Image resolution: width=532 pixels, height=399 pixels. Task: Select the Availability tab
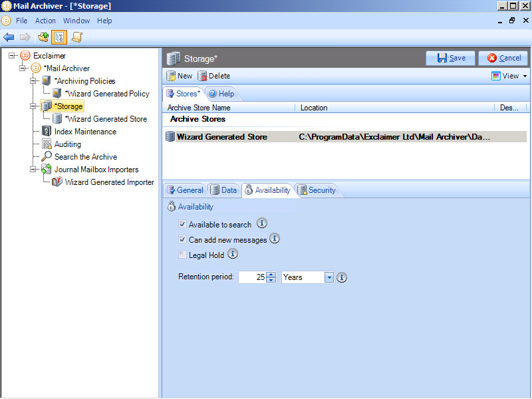[x=268, y=190]
